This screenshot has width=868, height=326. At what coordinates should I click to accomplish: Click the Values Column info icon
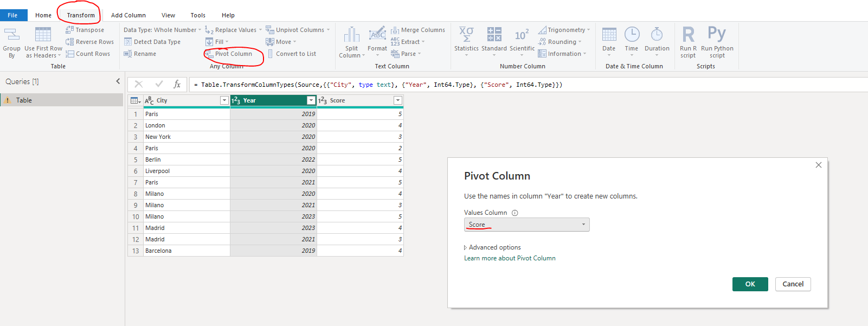[515, 213]
